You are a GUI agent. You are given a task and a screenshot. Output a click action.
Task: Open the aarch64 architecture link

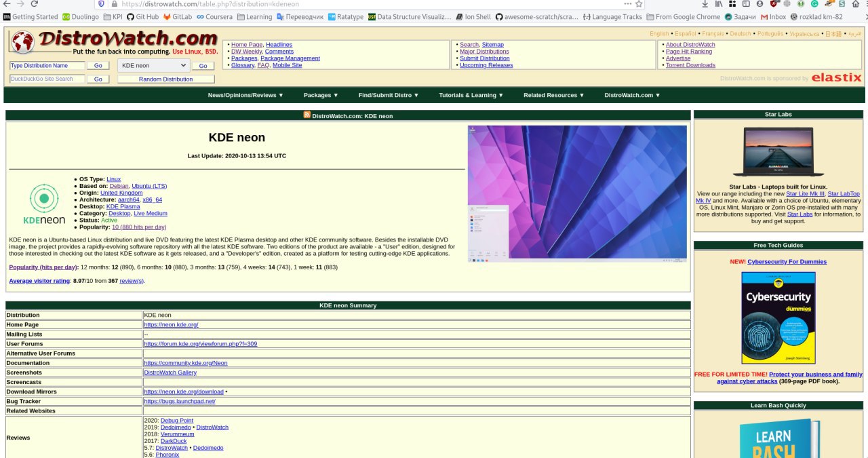[x=128, y=199]
